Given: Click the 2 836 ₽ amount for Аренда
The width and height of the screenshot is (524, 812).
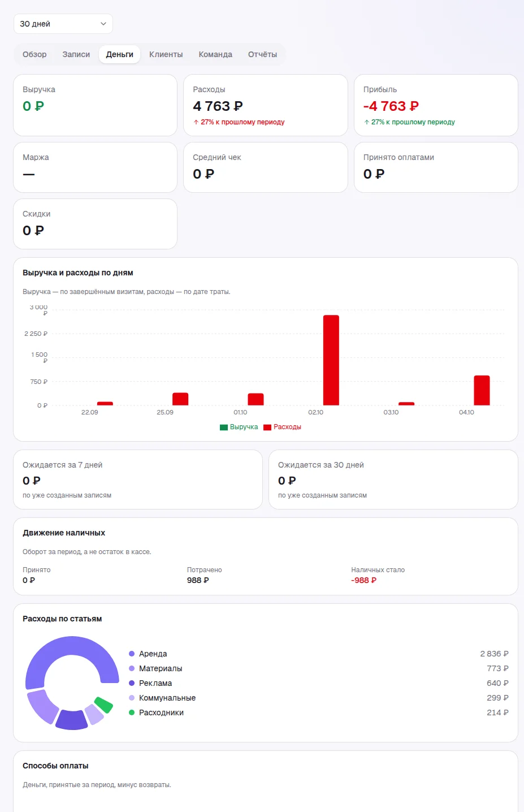Looking at the screenshot, I should 495,654.
